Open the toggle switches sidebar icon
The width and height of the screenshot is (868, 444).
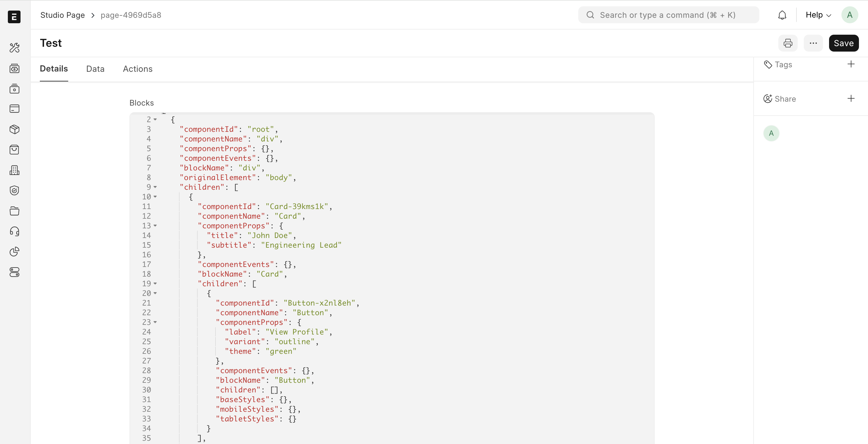coord(14,272)
